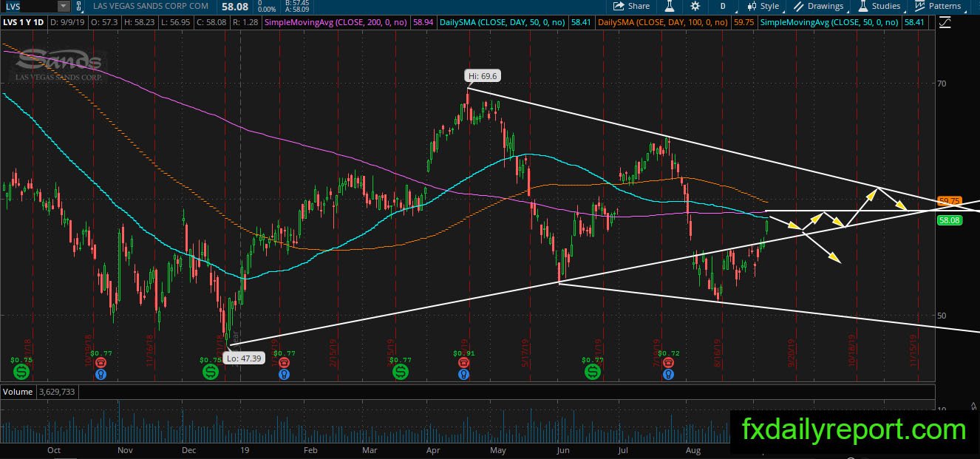Click the LVS 1 Y 1D label
The width and height of the screenshot is (980, 459).
coord(24,23)
